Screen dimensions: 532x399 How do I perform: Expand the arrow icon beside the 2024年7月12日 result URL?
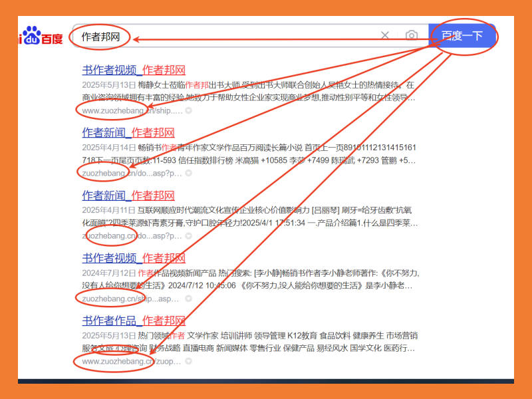[x=190, y=299]
